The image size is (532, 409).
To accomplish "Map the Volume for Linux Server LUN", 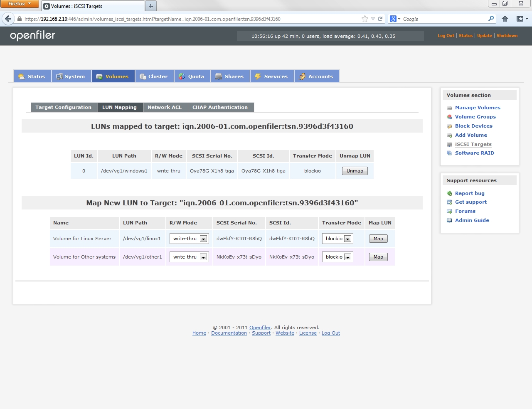I will tap(378, 239).
